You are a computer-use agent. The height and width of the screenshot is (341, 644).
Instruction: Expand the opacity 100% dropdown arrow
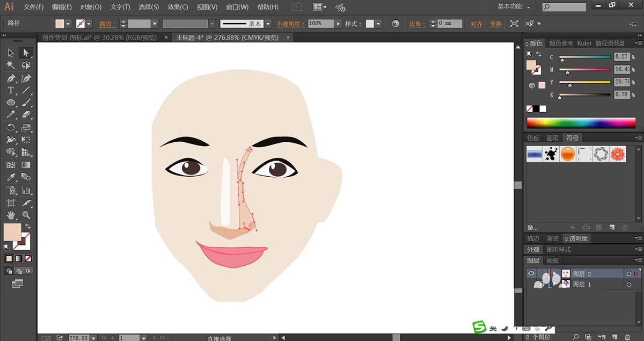338,24
